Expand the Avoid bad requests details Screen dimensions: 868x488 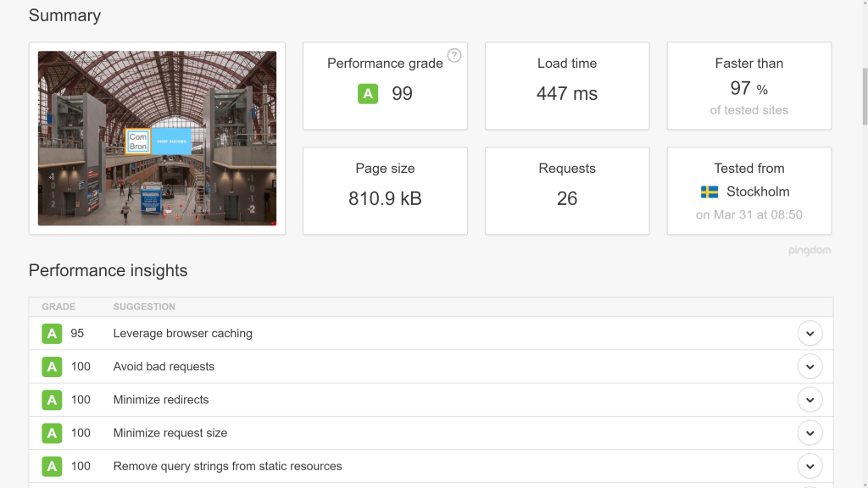click(810, 367)
